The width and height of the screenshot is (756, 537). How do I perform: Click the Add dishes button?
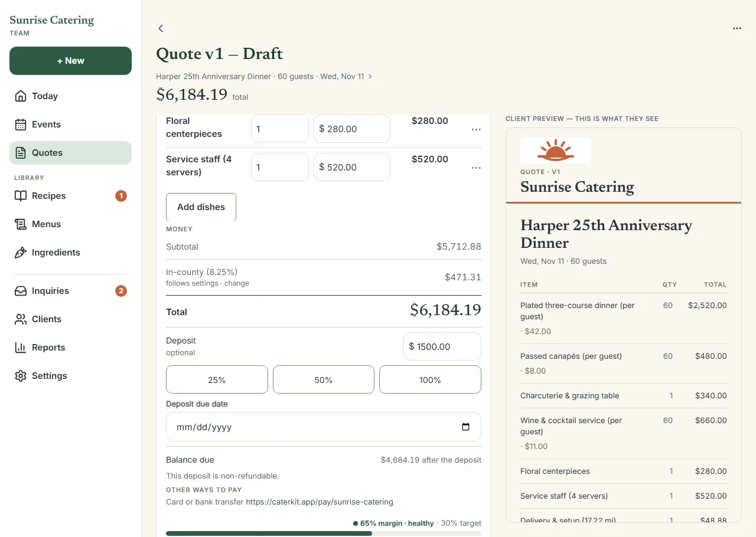click(201, 207)
